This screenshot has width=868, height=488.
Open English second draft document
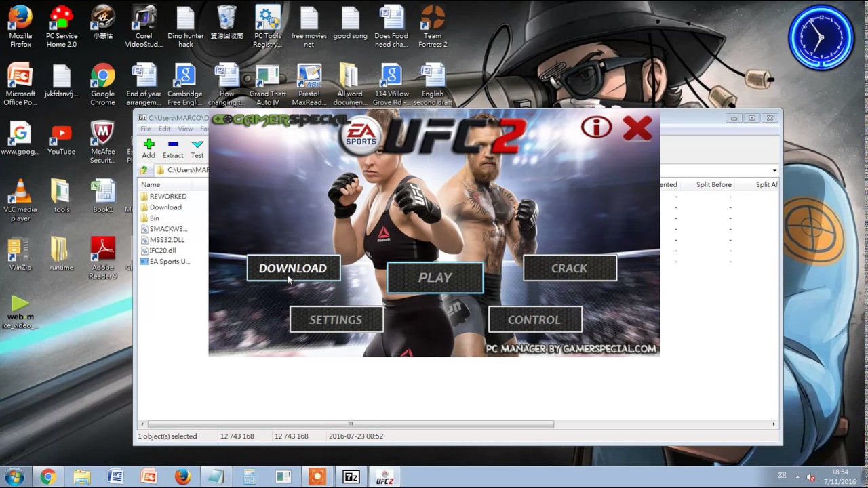click(x=433, y=85)
